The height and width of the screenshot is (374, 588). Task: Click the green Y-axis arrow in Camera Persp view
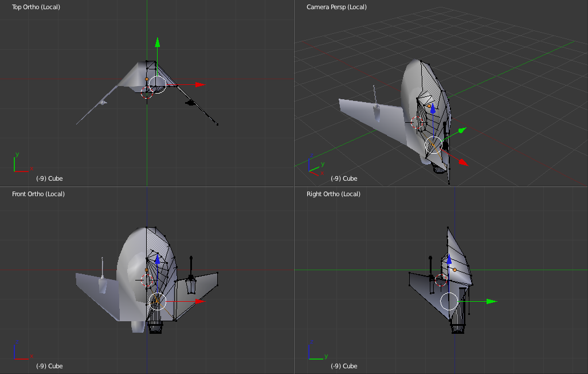[462, 130]
